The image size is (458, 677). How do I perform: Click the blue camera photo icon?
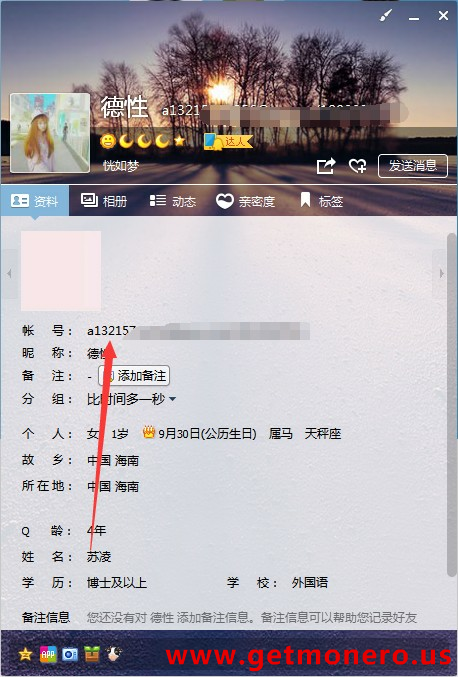70,654
